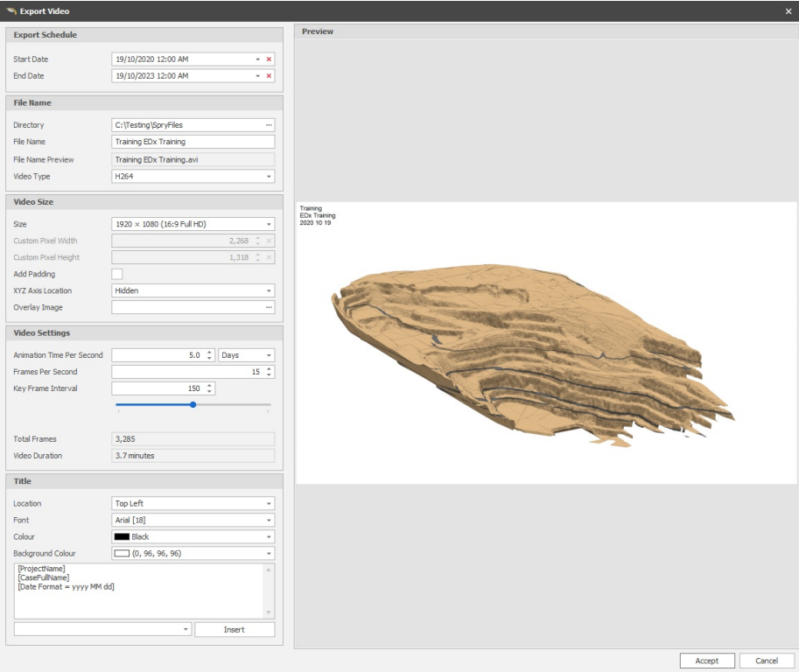Image resolution: width=799 pixels, height=672 pixels.
Task: Open the Overlay Image file browser
Action: coord(267,307)
